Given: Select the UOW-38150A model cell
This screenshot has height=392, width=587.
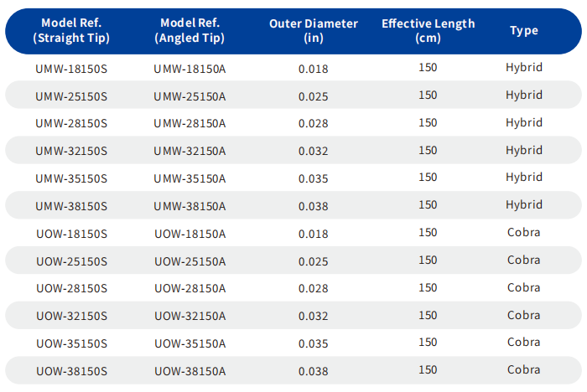Looking at the screenshot, I should coord(190,370).
